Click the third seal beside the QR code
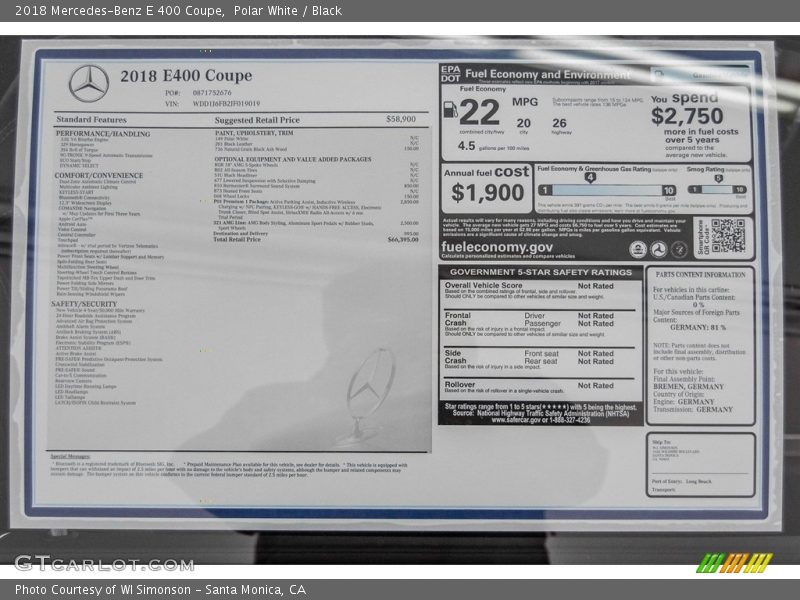800x600 pixels. (x=679, y=249)
